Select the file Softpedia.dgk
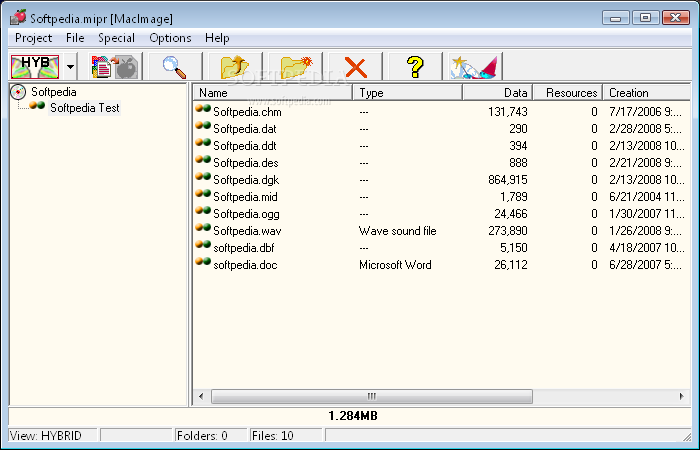The image size is (700, 450). [x=246, y=179]
